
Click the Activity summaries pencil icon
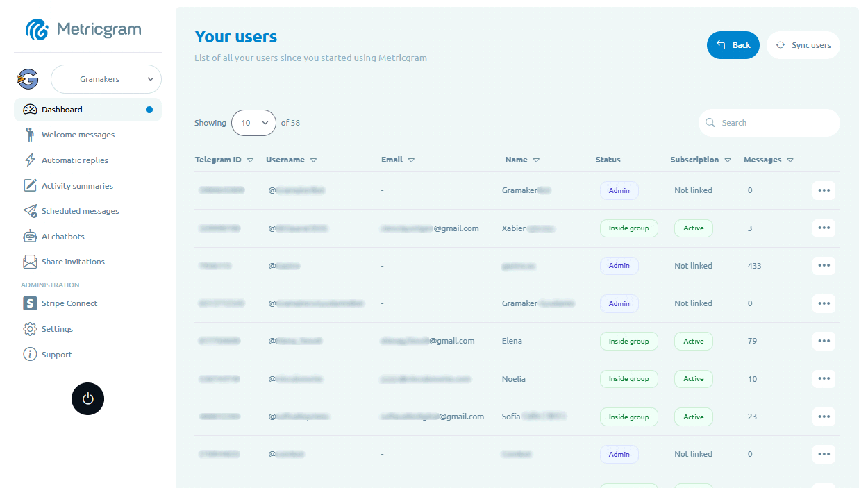click(x=29, y=185)
